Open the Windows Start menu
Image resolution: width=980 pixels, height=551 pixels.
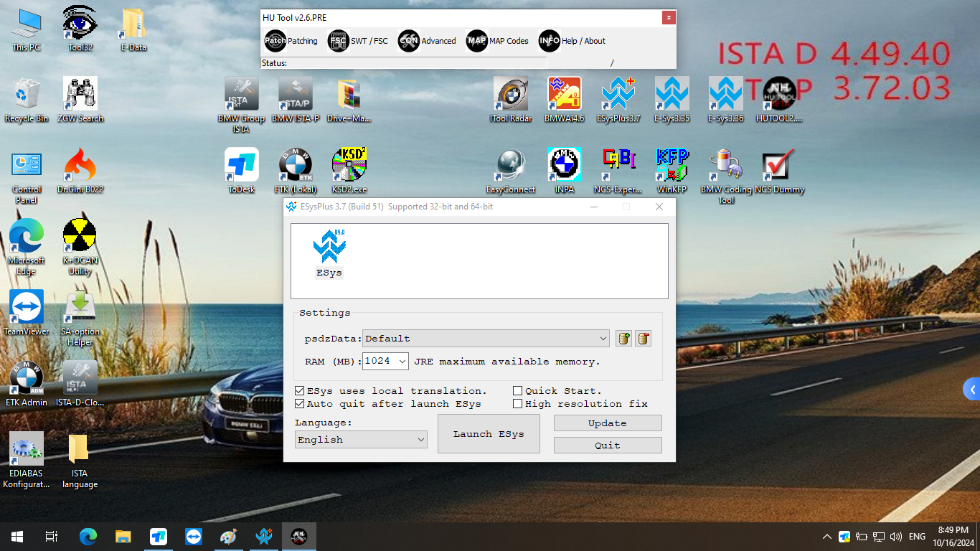[17, 537]
